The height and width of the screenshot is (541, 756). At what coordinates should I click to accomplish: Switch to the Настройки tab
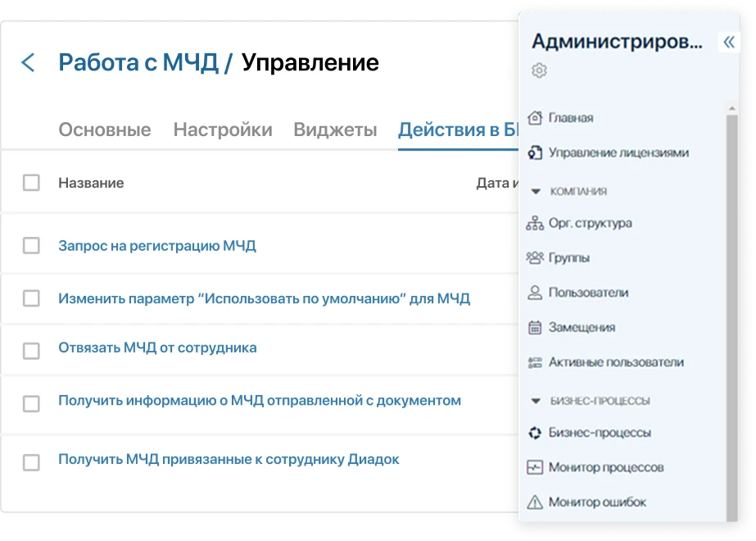click(222, 130)
